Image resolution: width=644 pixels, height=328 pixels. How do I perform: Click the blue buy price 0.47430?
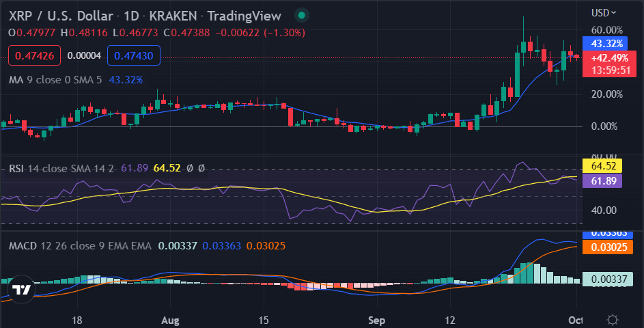point(134,55)
